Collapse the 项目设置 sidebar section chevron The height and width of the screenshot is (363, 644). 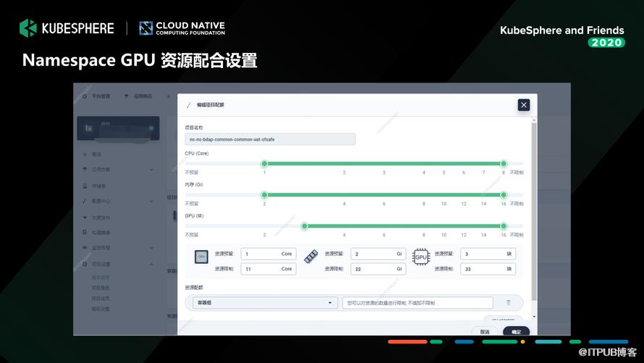[x=151, y=264]
